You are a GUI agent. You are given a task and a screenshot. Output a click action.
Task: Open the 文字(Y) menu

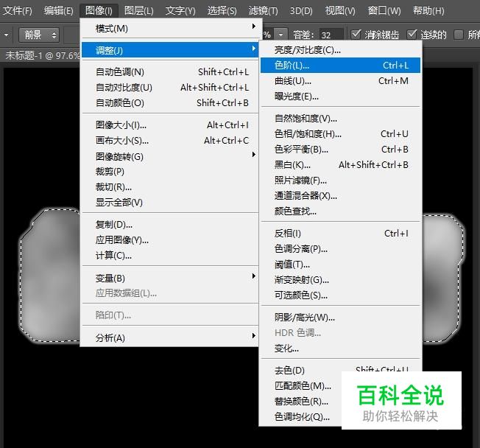pyautogui.click(x=180, y=11)
